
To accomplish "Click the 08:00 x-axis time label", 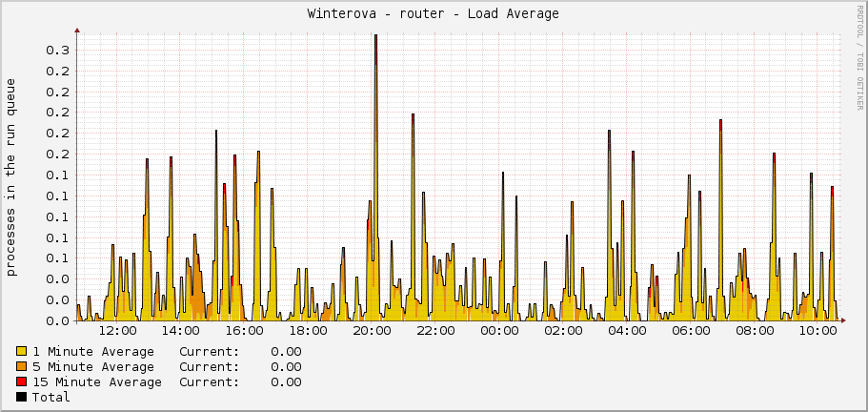I will coord(754,332).
